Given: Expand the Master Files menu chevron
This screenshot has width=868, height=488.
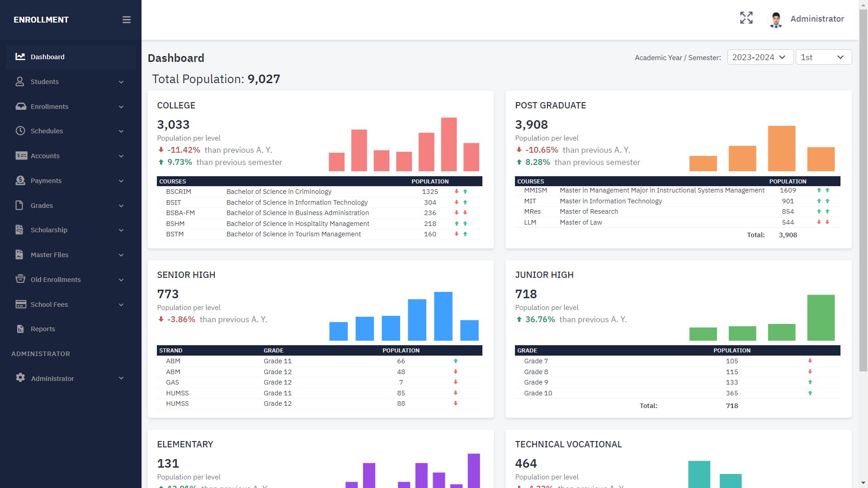Looking at the screenshot, I should coord(121,255).
